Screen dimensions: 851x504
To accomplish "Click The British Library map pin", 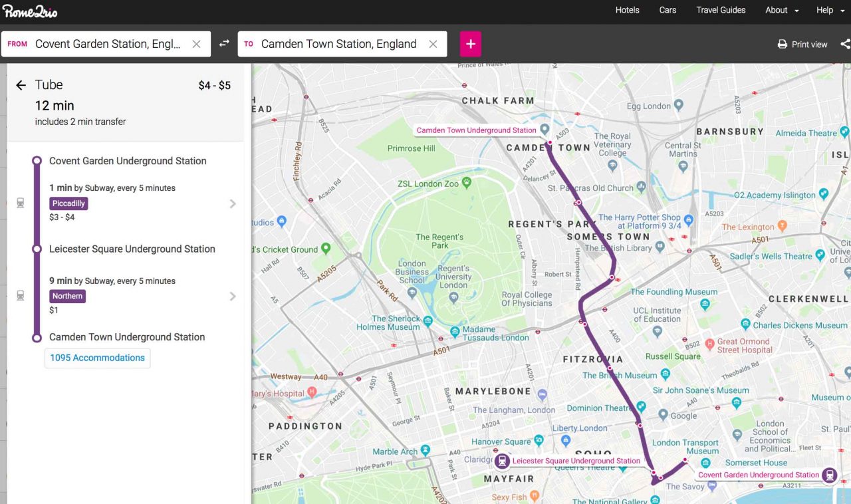I will pos(660,247).
